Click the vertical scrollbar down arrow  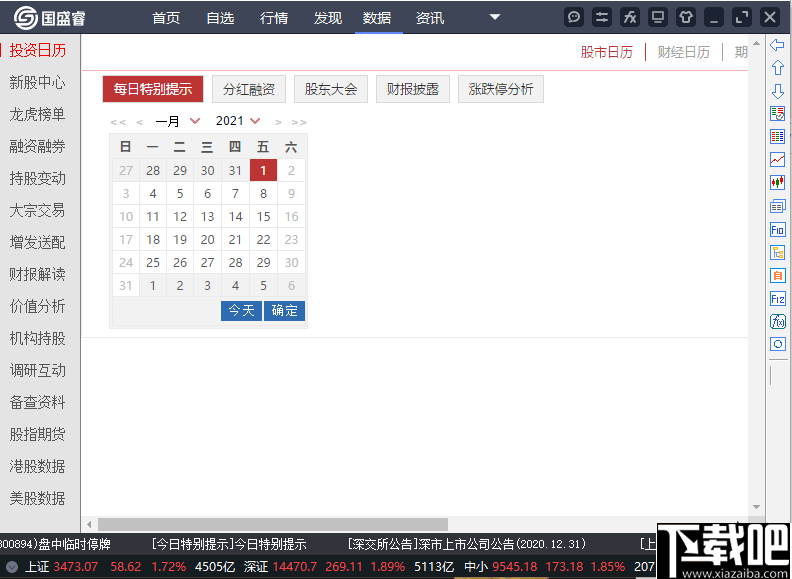[756, 507]
